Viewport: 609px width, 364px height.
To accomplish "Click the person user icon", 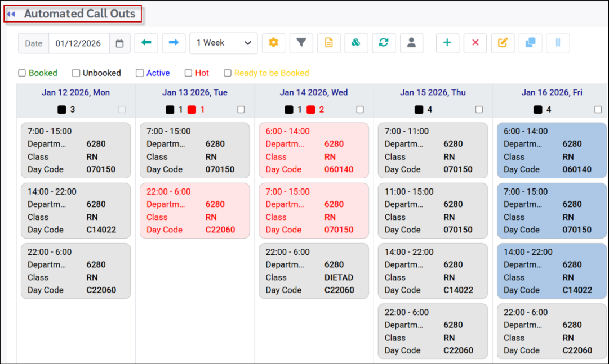I will click(411, 43).
